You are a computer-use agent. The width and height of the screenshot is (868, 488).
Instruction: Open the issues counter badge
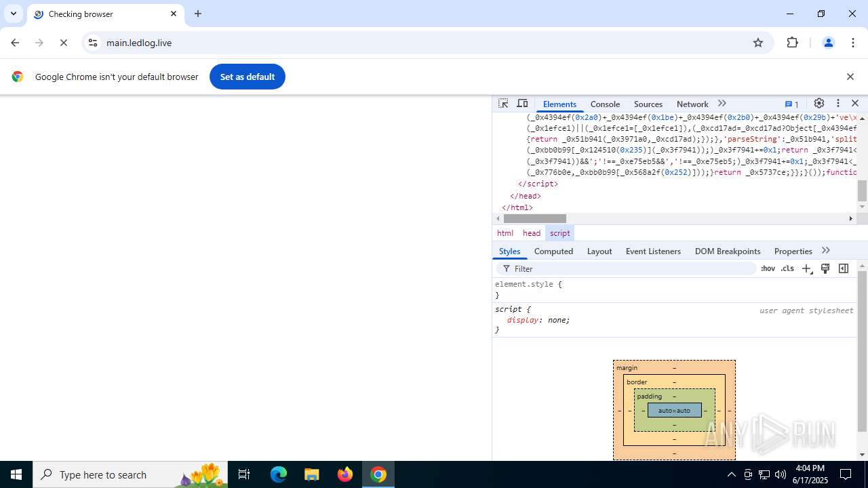(x=792, y=104)
